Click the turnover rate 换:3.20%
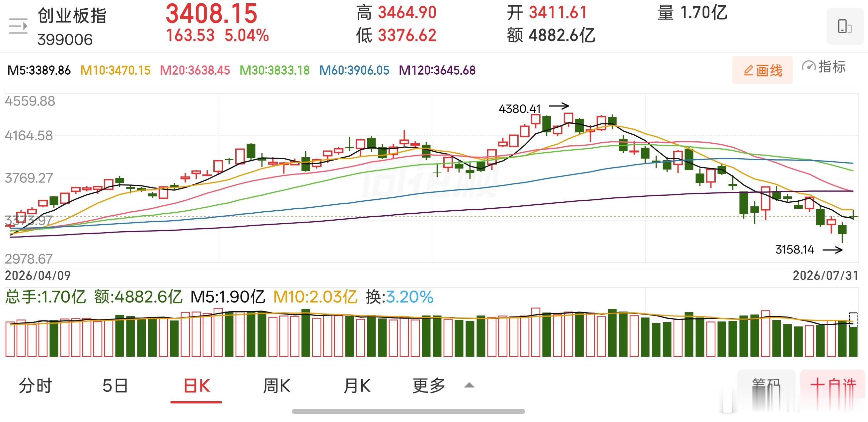This screenshot has height=422, width=868. pyautogui.click(x=399, y=297)
